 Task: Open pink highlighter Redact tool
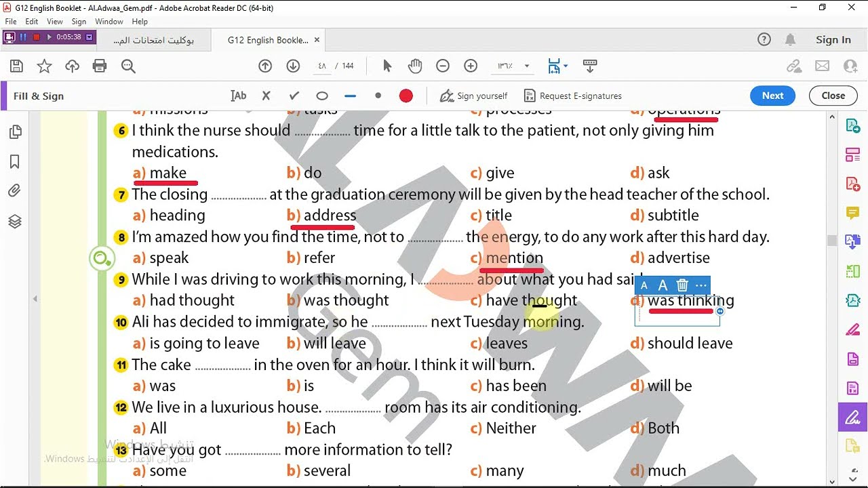click(852, 329)
